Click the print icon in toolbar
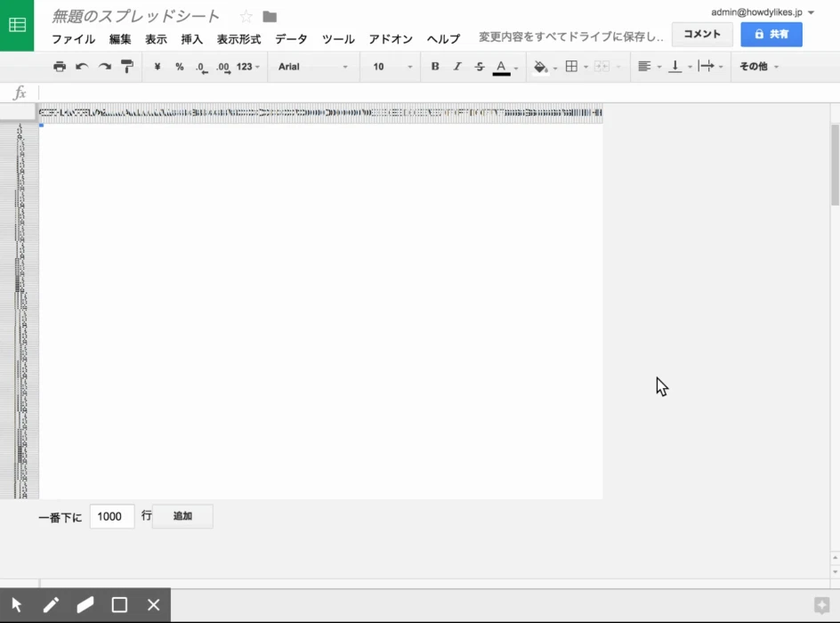The height and width of the screenshot is (623, 840). [x=60, y=67]
